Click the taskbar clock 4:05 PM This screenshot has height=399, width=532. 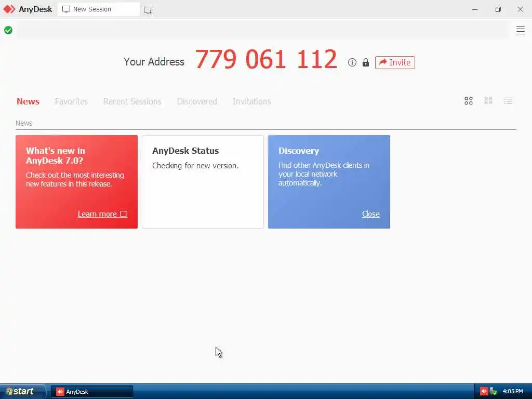coord(513,391)
